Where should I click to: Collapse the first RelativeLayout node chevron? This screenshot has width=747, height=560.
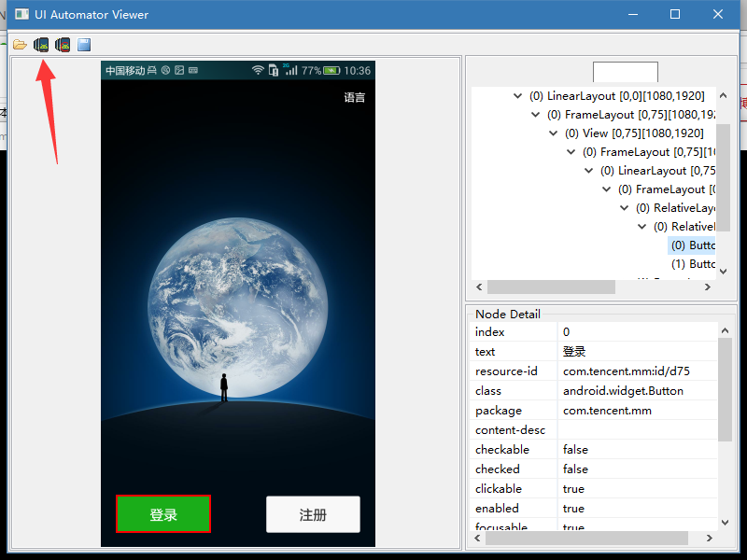624,207
